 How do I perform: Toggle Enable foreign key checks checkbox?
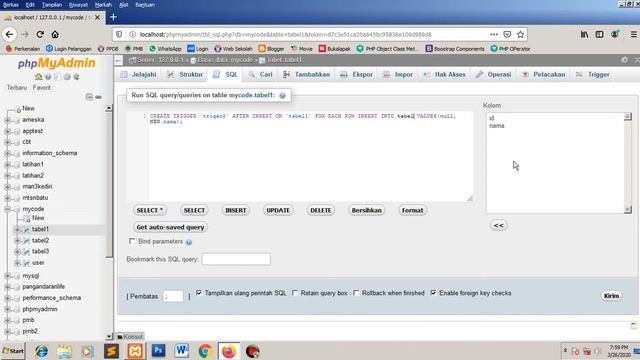point(433,293)
